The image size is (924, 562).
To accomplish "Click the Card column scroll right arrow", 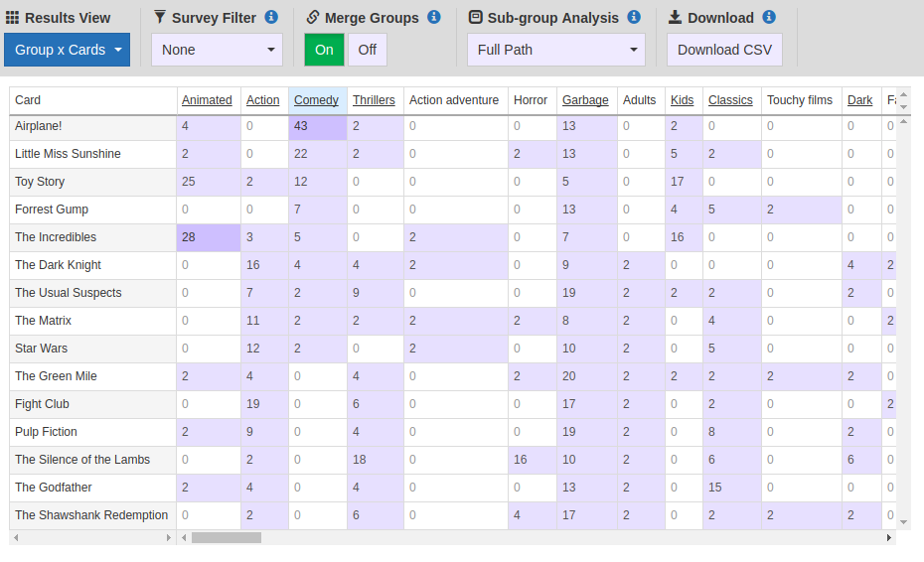I will [168, 537].
